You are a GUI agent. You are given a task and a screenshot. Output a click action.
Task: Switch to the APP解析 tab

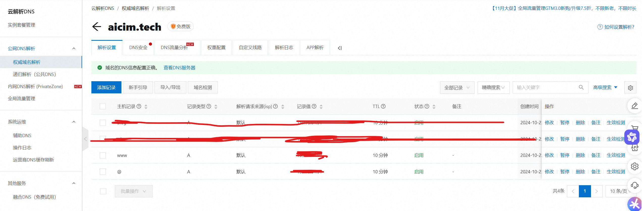coord(315,48)
